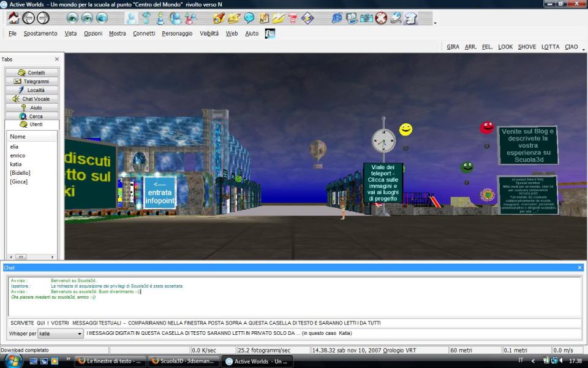Click the white shirt toolbar icon
This screenshot has height=368, width=588.
410,18
